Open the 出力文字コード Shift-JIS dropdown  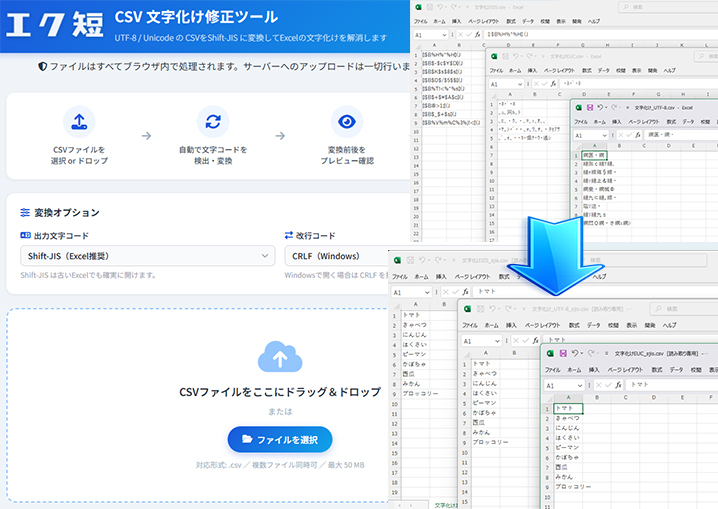[x=147, y=256]
